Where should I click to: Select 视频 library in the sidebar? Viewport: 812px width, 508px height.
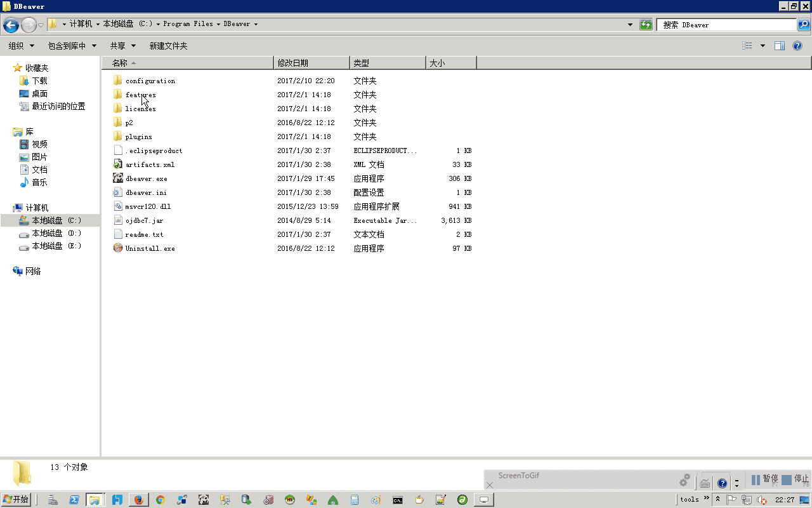tap(39, 144)
